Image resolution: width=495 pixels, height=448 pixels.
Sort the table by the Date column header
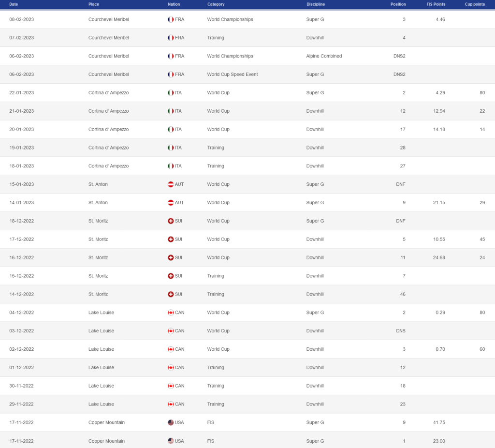(14, 4)
